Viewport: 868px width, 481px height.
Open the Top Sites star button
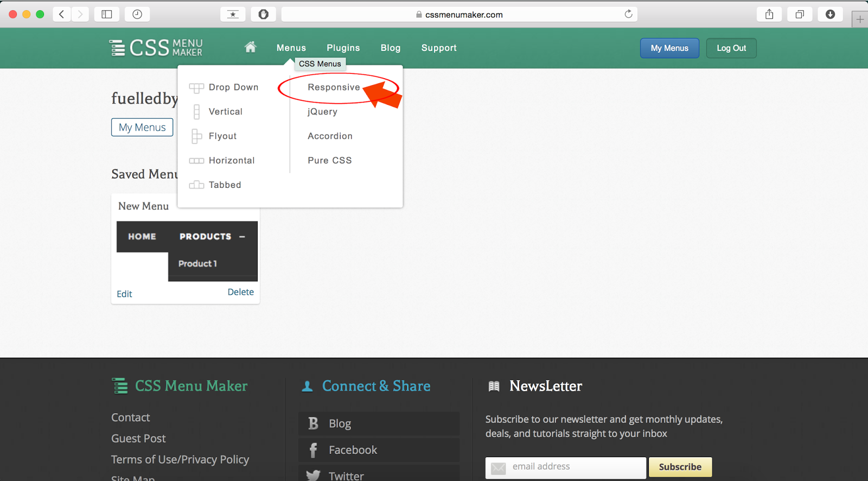click(233, 15)
